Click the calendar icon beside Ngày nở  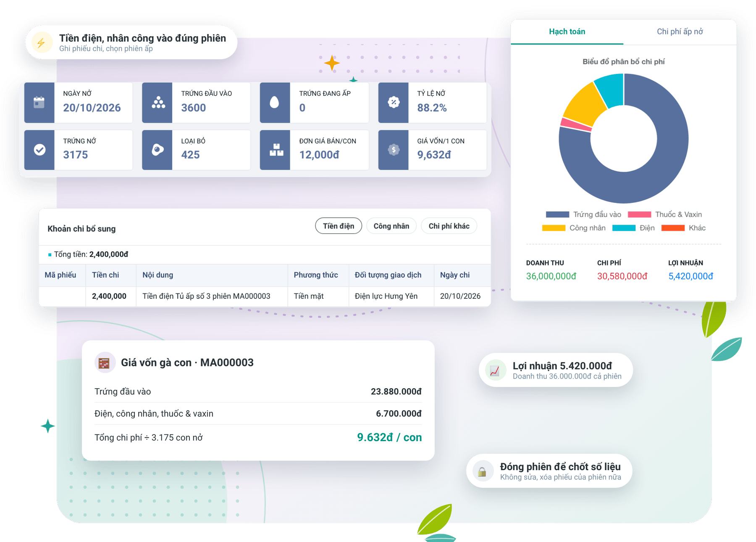coord(39,103)
